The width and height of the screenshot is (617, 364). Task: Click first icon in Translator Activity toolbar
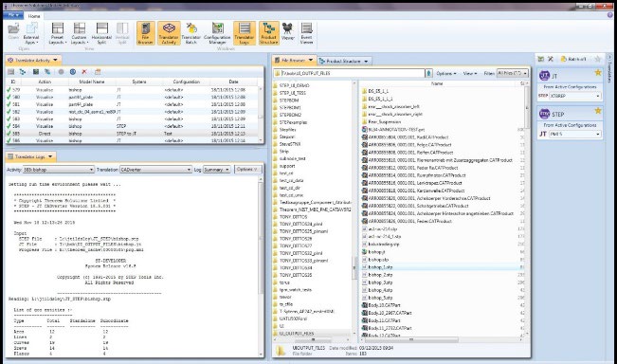pyautogui.click(x=11, y=72)
